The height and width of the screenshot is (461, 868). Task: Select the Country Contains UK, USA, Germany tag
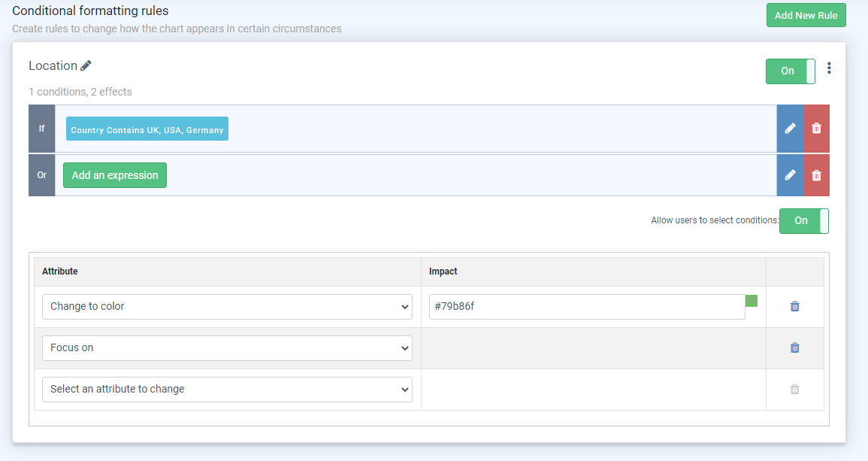click(147, 129)
